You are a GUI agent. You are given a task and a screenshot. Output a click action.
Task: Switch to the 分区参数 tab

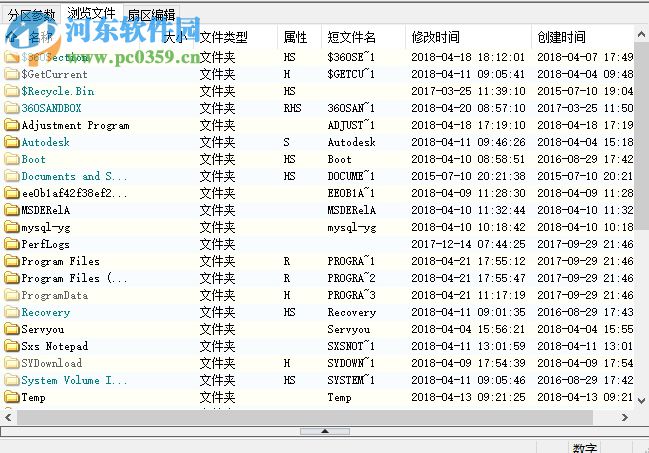point(31,15)
